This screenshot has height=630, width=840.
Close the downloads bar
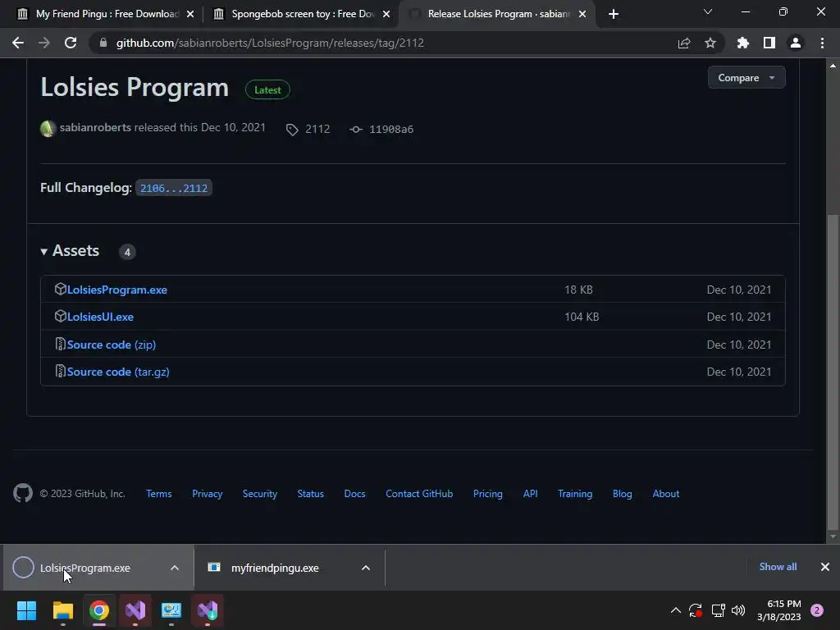click(x=825, y=567)
